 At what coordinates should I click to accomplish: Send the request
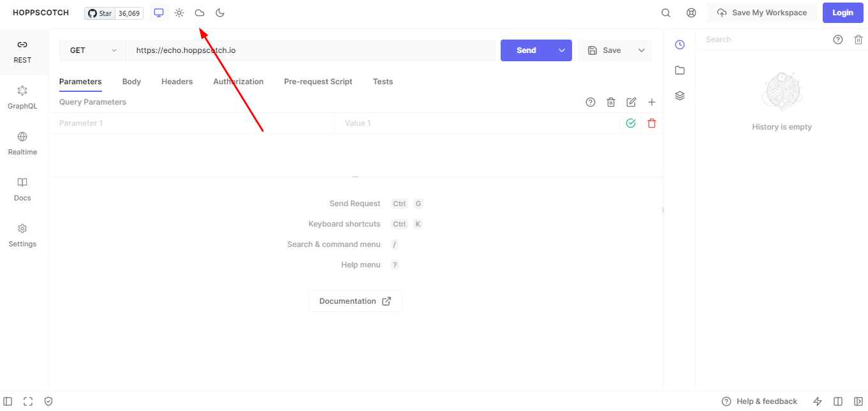[x=526, y=50]
